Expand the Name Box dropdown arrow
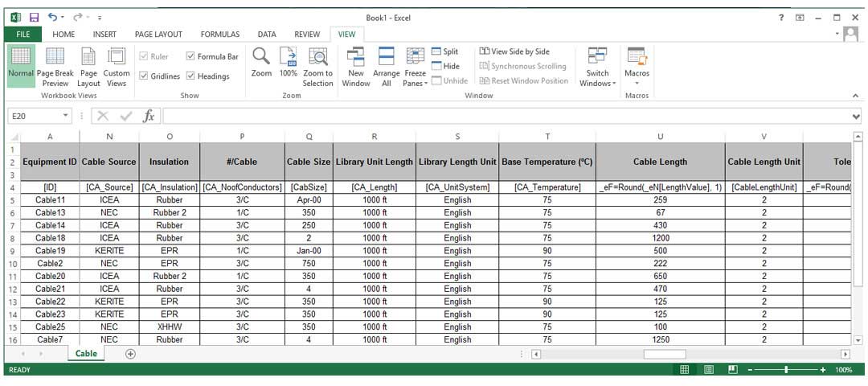The height and width of the screenshot is (386, 868). pyautogui.click(x=66, y=116)
